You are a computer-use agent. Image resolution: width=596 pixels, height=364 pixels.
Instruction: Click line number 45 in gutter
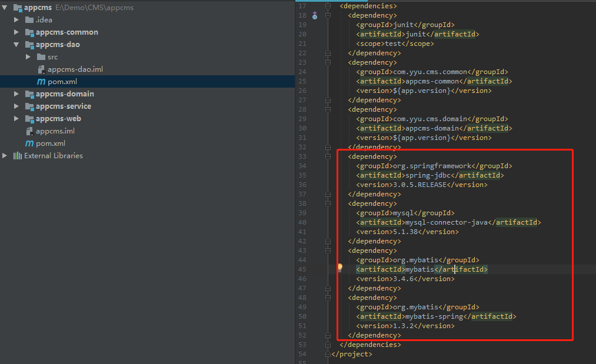pos(302,269)
